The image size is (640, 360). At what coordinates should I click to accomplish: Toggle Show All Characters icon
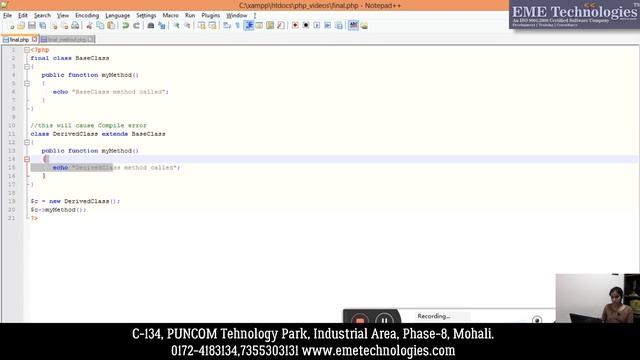click(x=238, y=26)
